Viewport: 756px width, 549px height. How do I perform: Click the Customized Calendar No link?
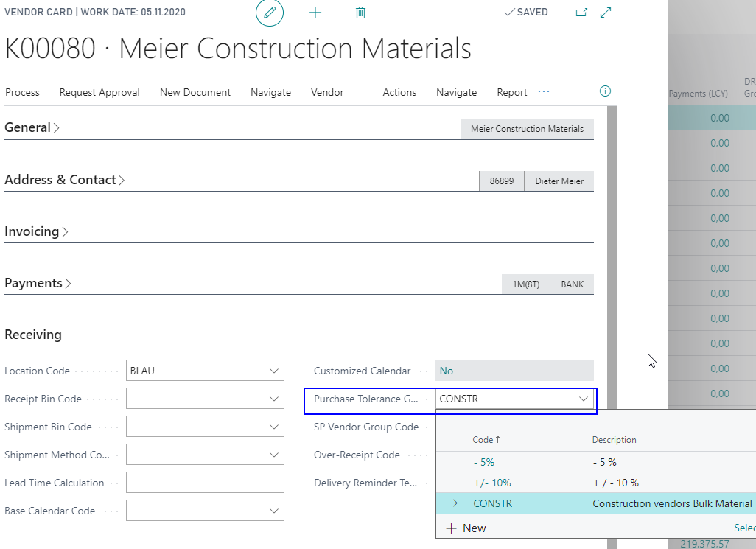tap(446, 371)
